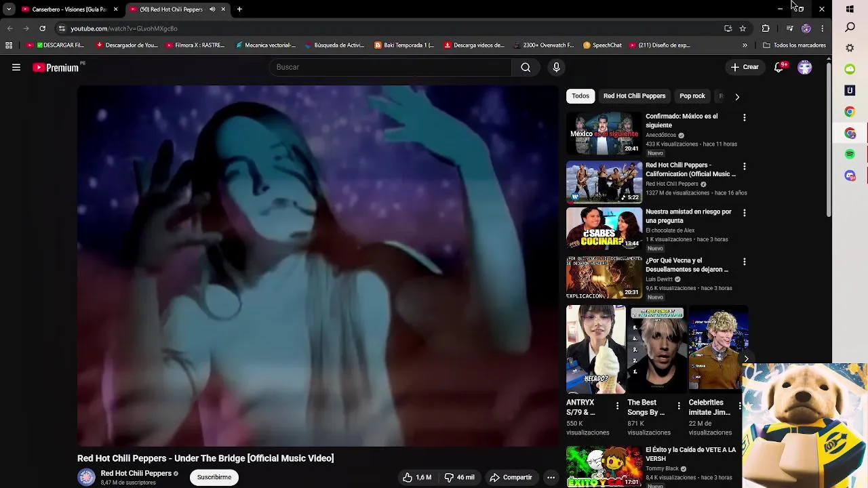
Task: Filter suggestions by Red Hot Chili Peppers chip
Action: 635,96
